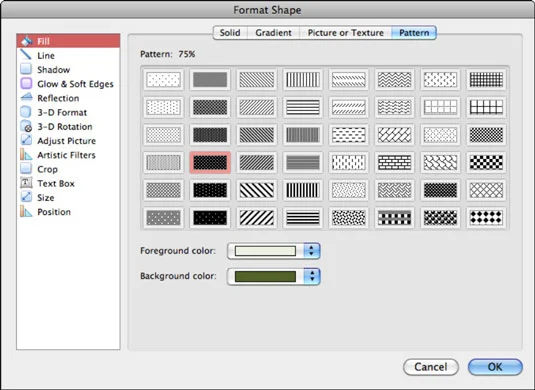Open the Background color dropdown arrows
535x390 pixels.
click(x=312, y=276)
